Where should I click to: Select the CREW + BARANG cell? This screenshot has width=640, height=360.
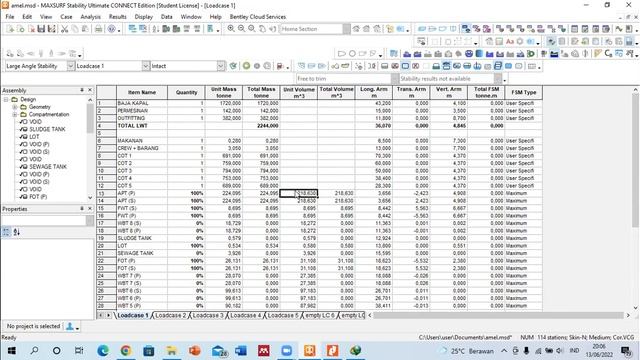(142, 148)
